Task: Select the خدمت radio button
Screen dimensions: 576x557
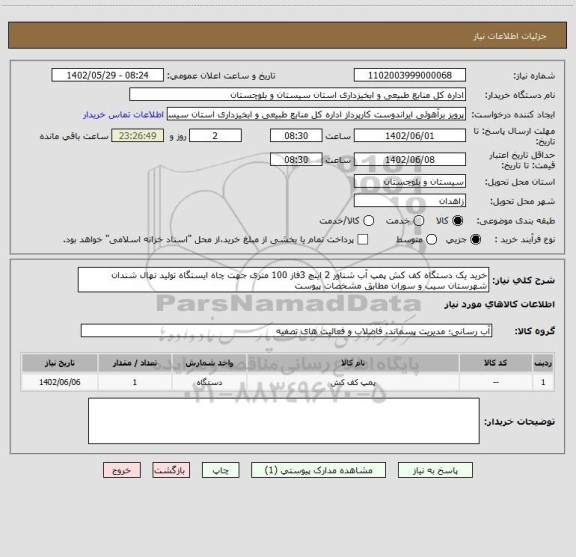Action: 419,221
